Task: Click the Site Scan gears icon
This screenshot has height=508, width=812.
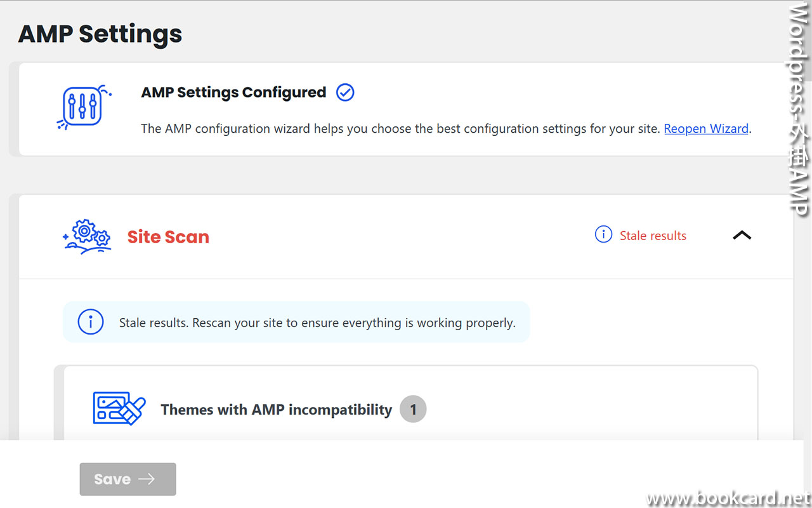Action: coord(88,236)
